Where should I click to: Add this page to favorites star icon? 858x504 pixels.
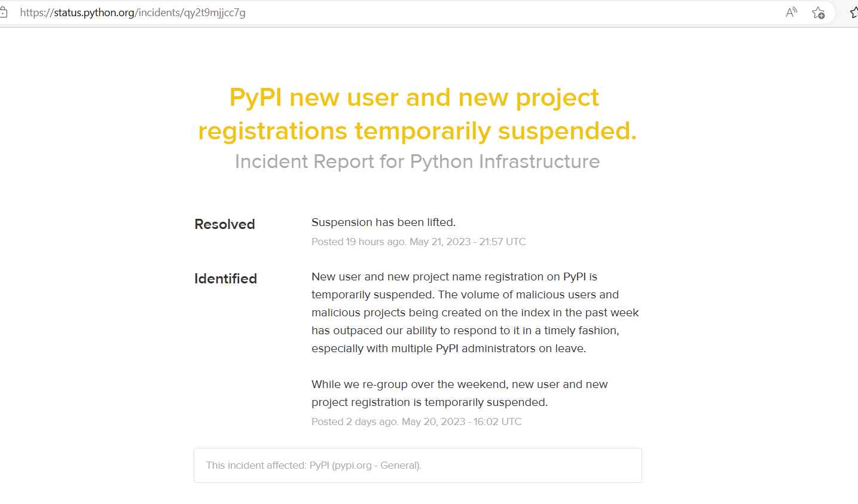(819, 13)
